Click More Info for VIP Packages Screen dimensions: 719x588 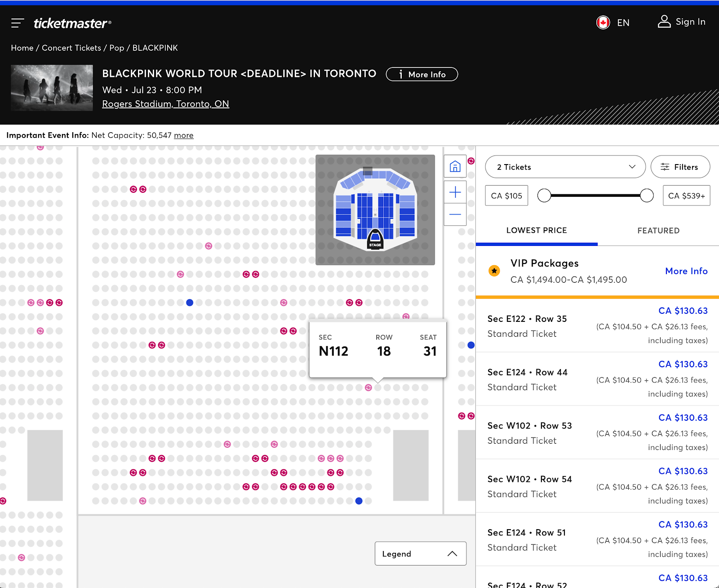[686, 271]
